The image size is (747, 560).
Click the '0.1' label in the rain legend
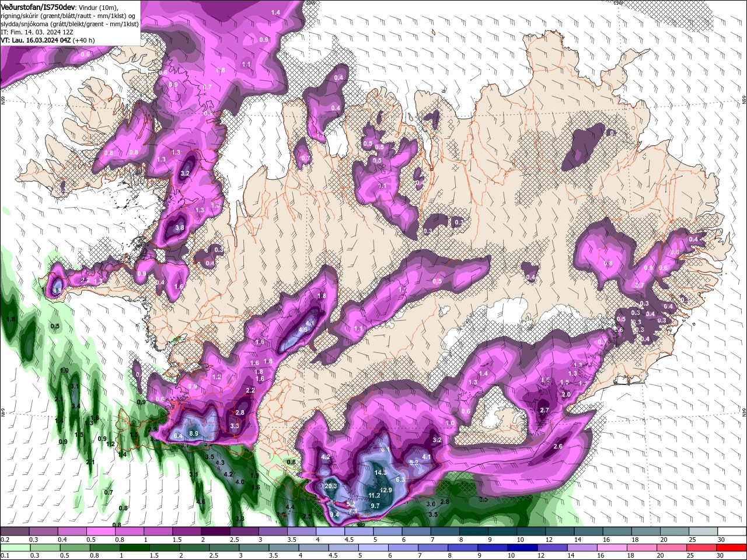[x=5, y=556]
